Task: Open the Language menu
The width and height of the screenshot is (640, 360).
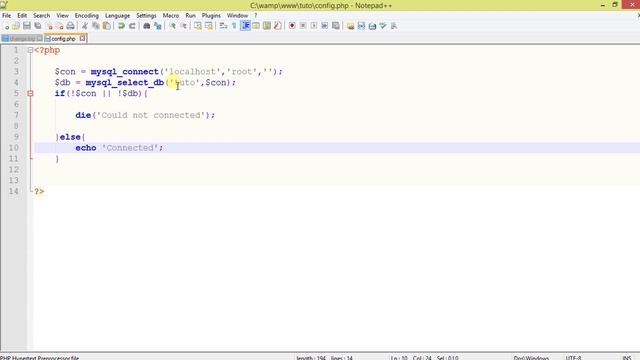Action: coord(118,16)
